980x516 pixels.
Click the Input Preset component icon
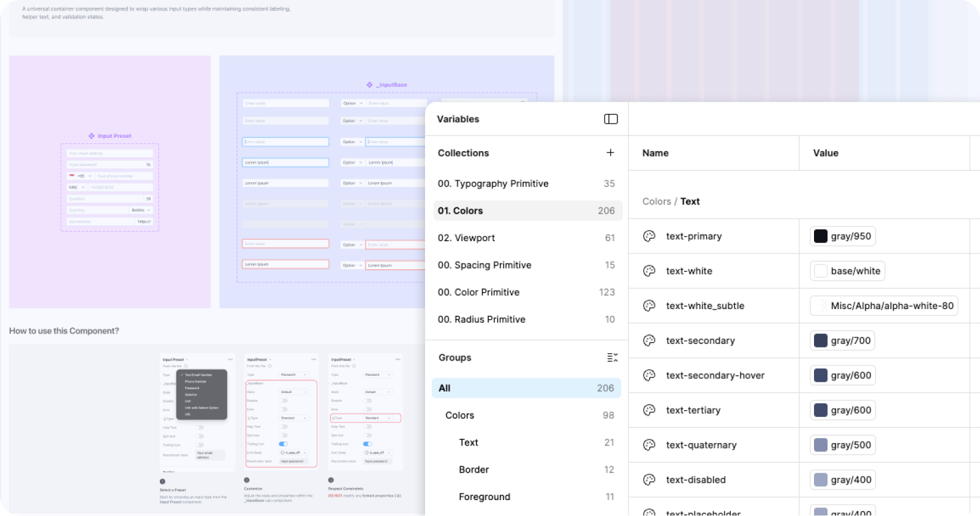(x=91, y=136)
